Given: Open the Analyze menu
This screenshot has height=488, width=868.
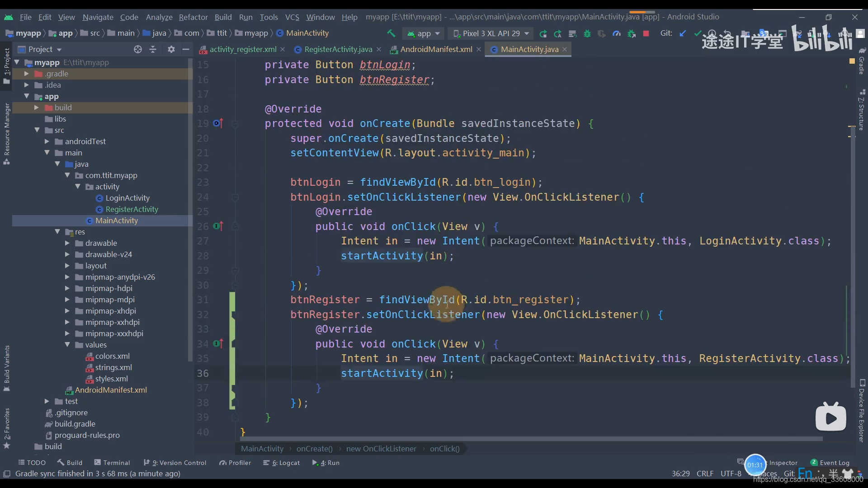Looking at the screenshot, I should pyautogui.click(x=159, y=17).
